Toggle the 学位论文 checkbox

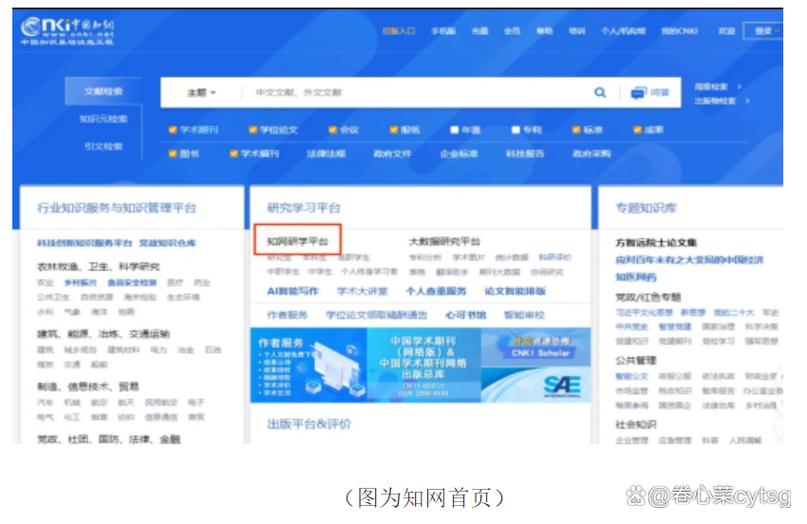(253, 130)
